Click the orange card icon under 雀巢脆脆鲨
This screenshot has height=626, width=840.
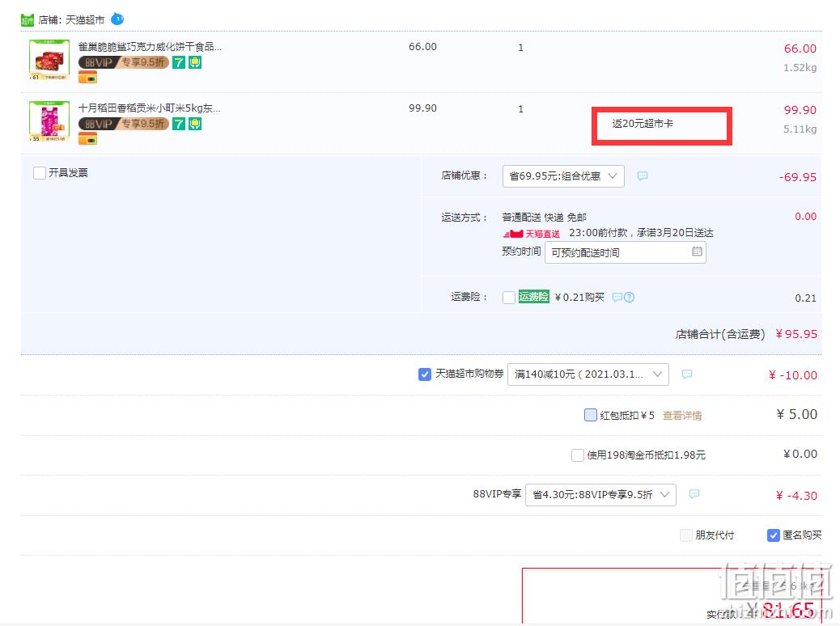click(x=88, y=78)
